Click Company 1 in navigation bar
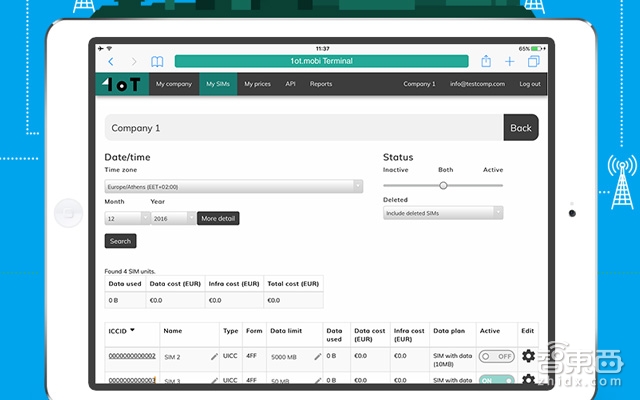 point(419,84)
